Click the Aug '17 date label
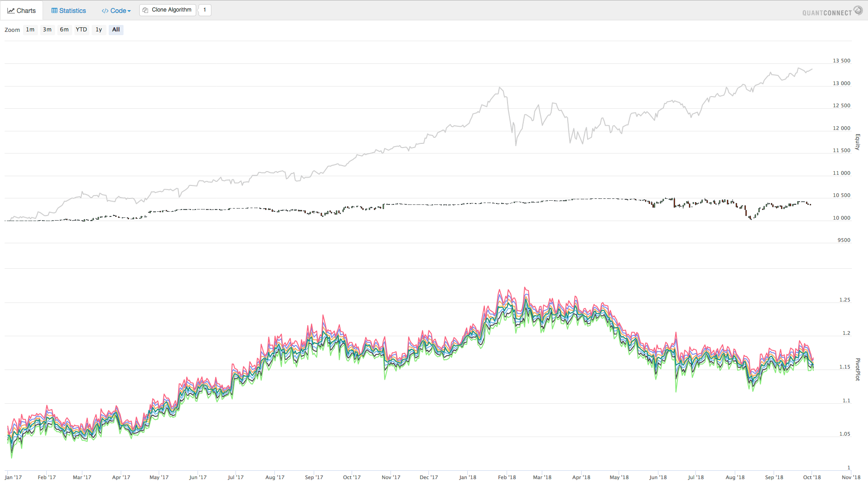 tap(275, 477)
